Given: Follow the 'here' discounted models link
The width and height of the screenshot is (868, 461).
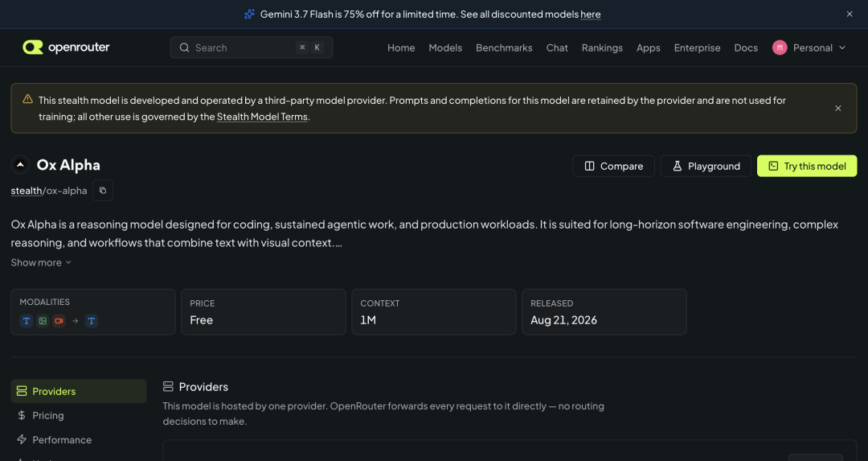Looking at the screenshot, I should pos(590,14).
